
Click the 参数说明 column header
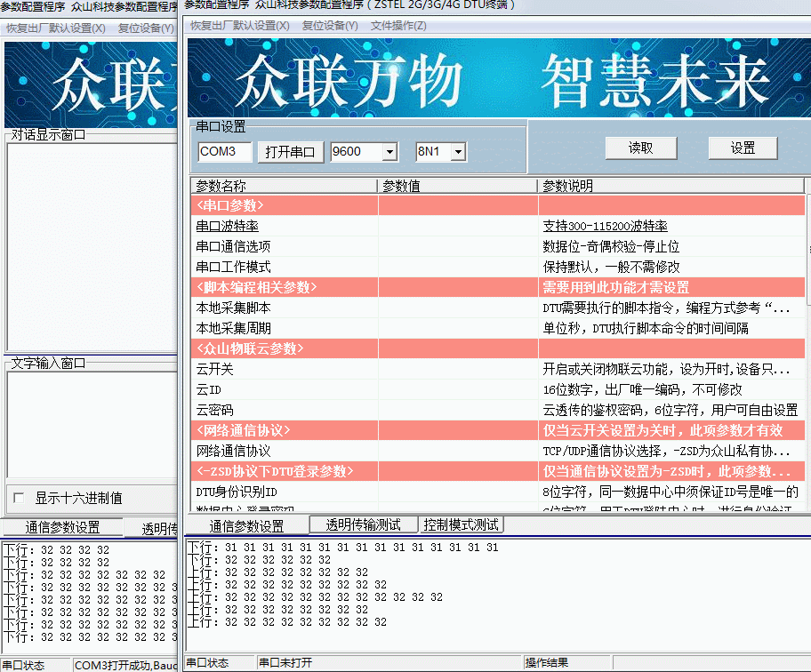tap(670, 186)
